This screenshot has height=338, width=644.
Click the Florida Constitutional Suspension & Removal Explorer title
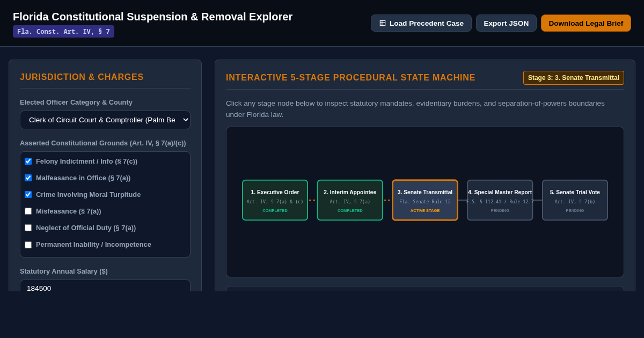152,17
